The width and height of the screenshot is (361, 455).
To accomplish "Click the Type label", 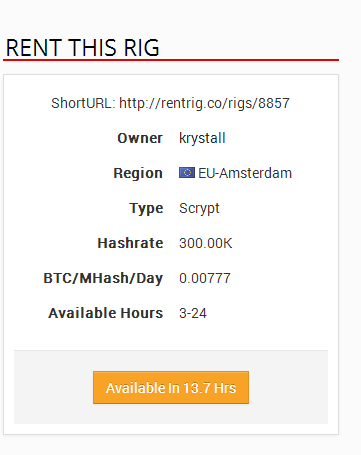I will [x=146, y=208].
